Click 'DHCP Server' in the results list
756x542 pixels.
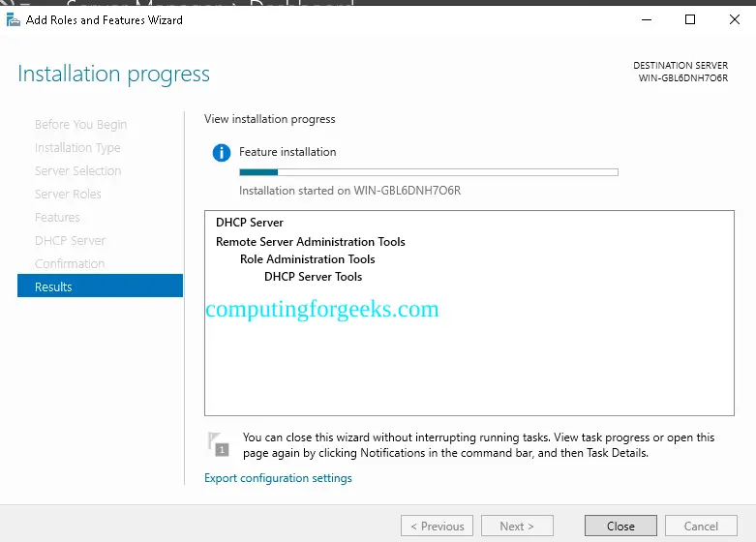[x=250, y=223]
